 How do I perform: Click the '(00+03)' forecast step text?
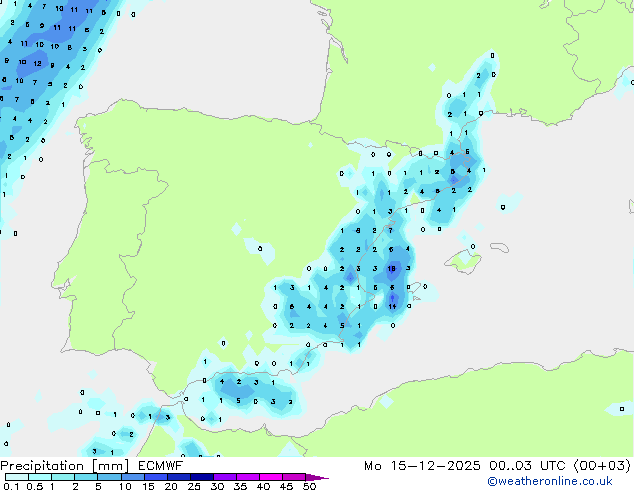point(602,466)
